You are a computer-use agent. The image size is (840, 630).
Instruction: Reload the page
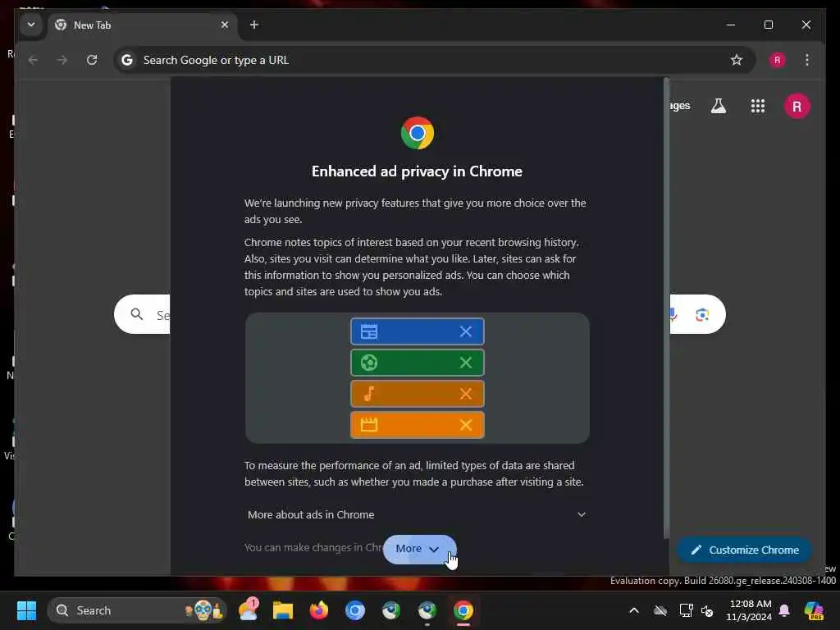[x=92, y=60]
